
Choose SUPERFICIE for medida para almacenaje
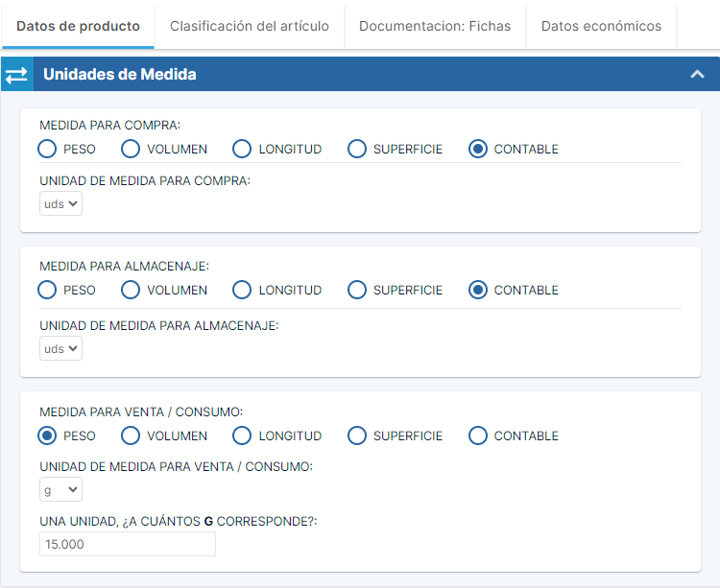[x=357, y=290]
